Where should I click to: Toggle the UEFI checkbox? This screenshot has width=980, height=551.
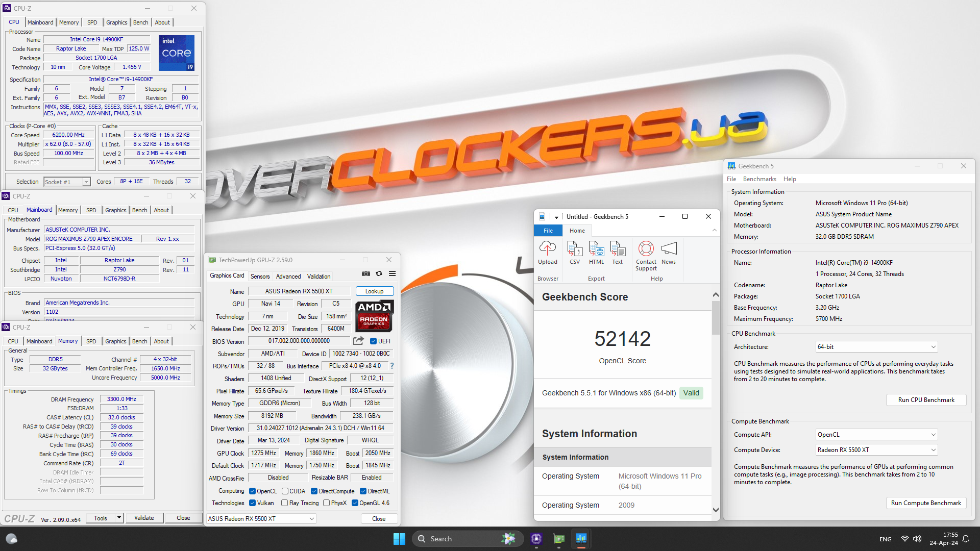(373, 341)
